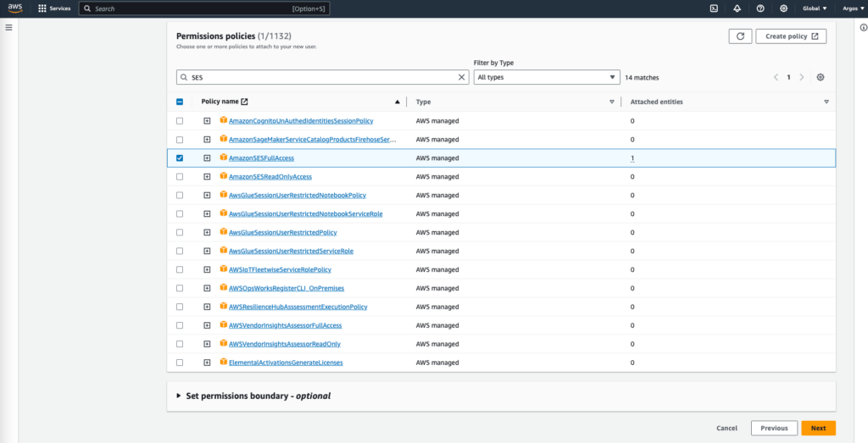Screen dimensions: 868x443
Task: Click the AmazonSESReadOnlyAccess policy cube icon
Action: point(224,176)
